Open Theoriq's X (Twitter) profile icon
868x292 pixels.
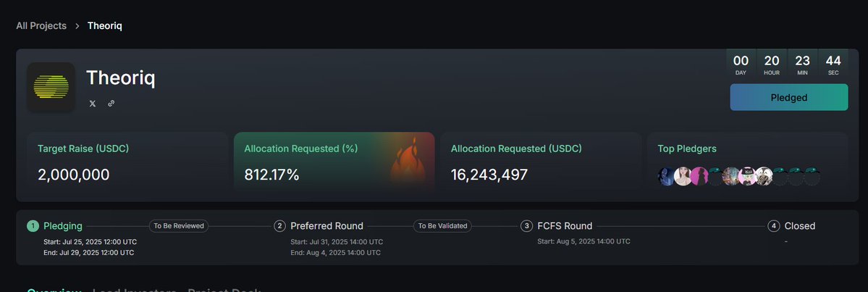click(93, 104)
